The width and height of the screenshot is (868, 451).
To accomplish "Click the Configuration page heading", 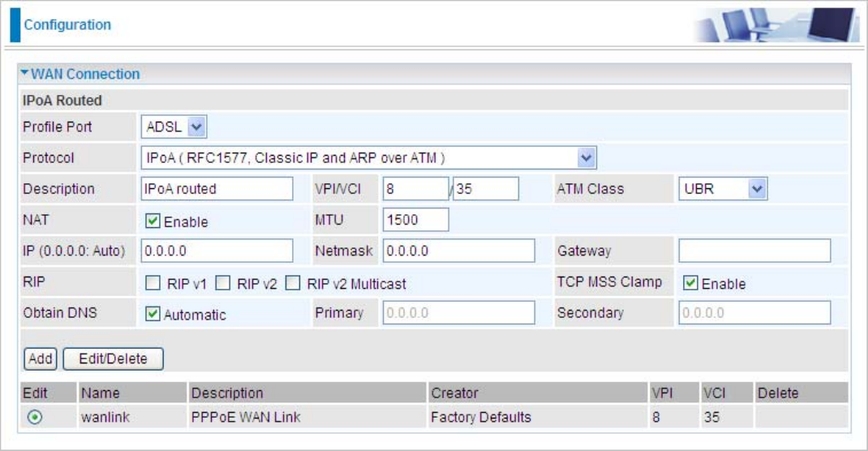I will pos(67,25).
